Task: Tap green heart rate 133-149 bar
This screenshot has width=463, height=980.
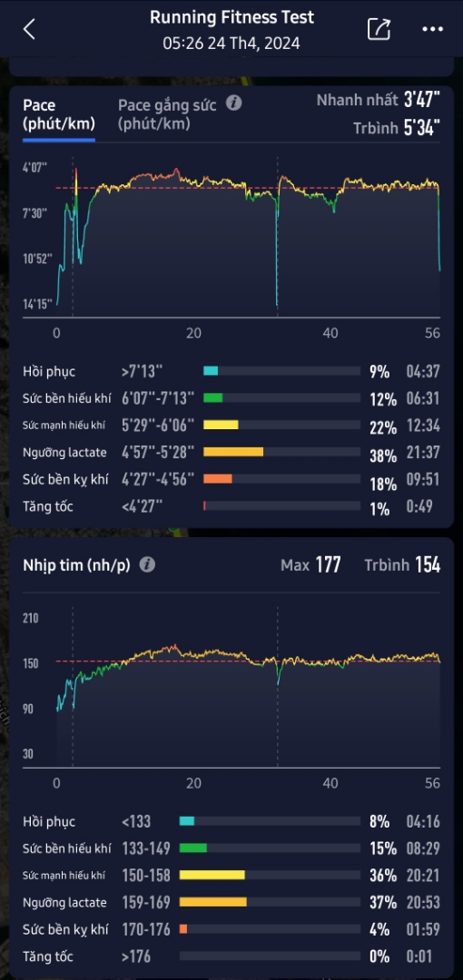Action: point(193,848)
